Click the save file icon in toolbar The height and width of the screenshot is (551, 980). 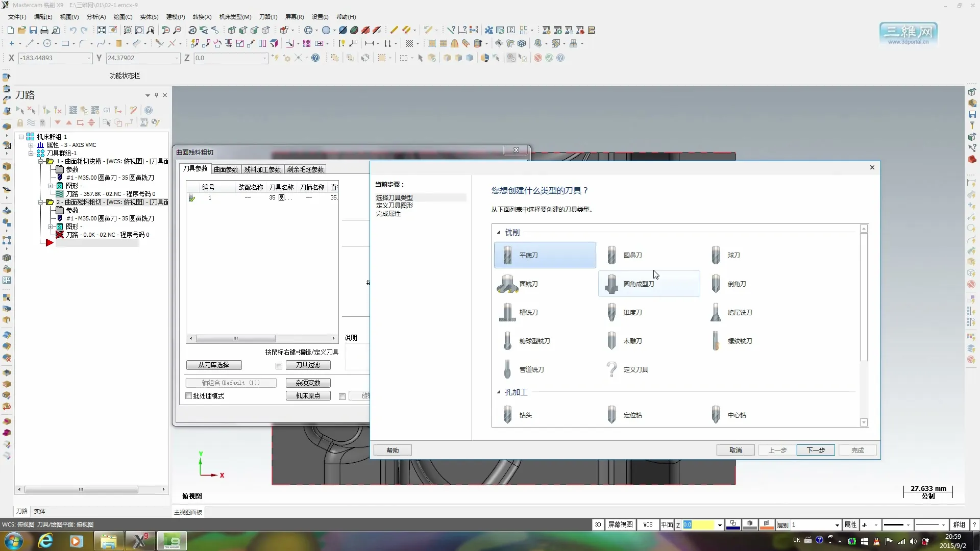coord(33,30)
